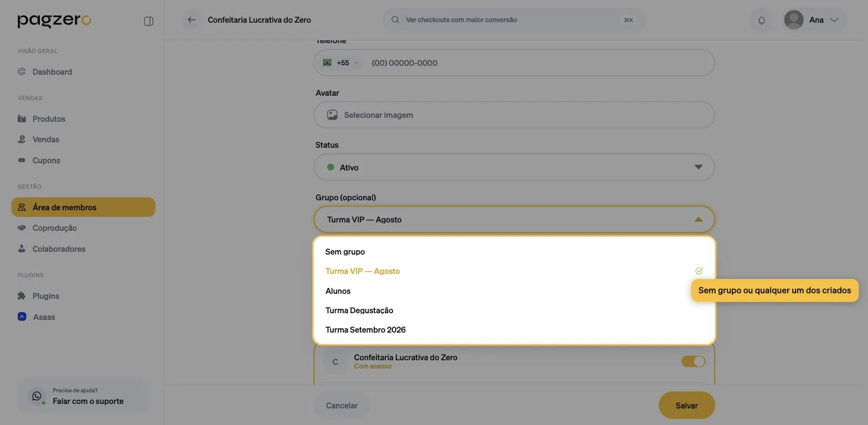Click the ⌘K shortcut badge
Screen dimensions: 868x425
[x=628, y=20]
